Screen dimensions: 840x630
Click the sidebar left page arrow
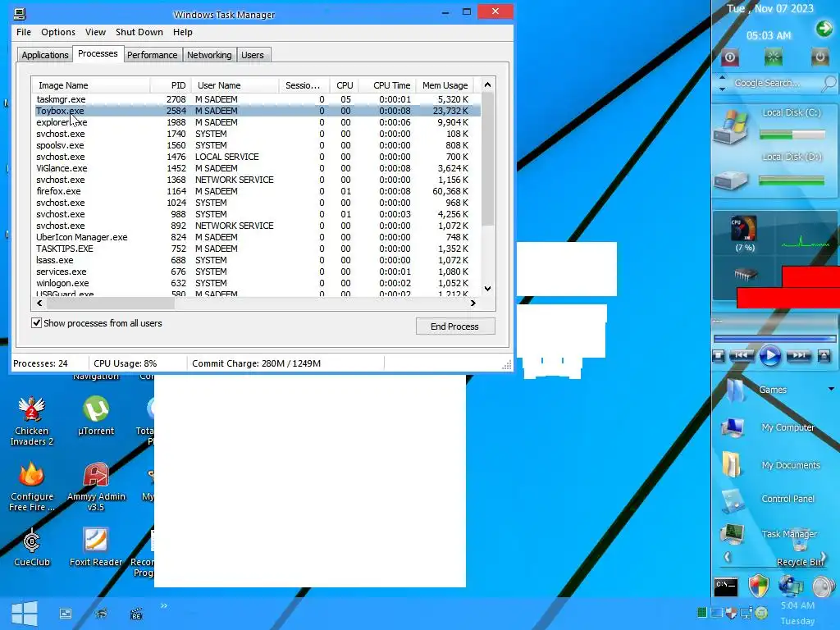point(727,557)
